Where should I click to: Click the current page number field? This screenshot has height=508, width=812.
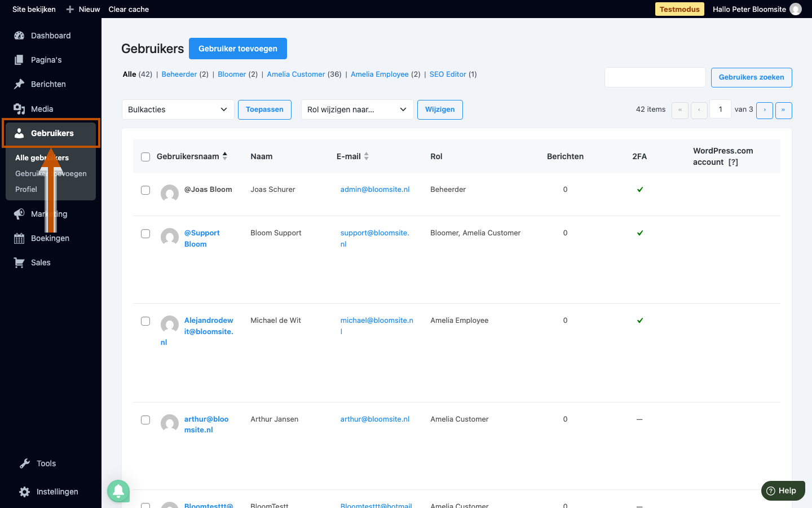click(721, 110)
